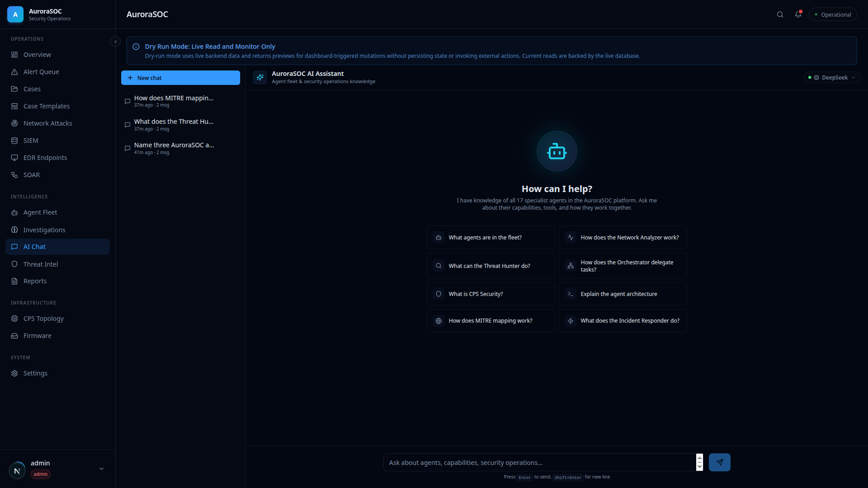This screenshot has height=488, width=868.
Task: Ask 'What can the Threat Hunter do?'
Action: pyautogui.click(x=491, y=266)
